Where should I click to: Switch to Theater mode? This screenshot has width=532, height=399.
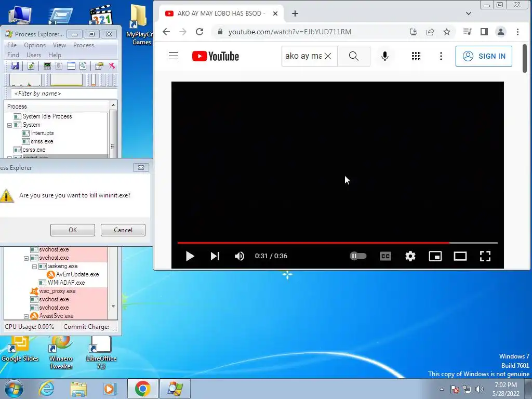[460, 256]
